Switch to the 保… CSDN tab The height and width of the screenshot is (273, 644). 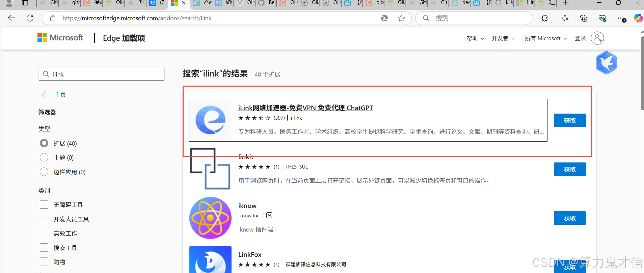click(x=92, y=3)
